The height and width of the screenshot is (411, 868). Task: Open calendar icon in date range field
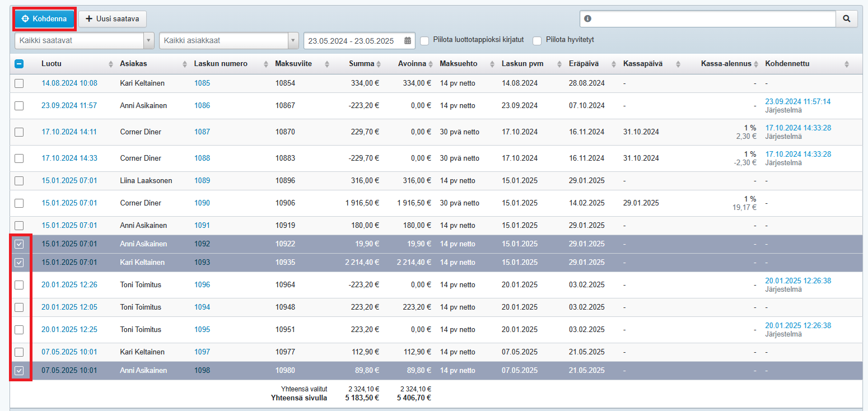pos(408,41)
